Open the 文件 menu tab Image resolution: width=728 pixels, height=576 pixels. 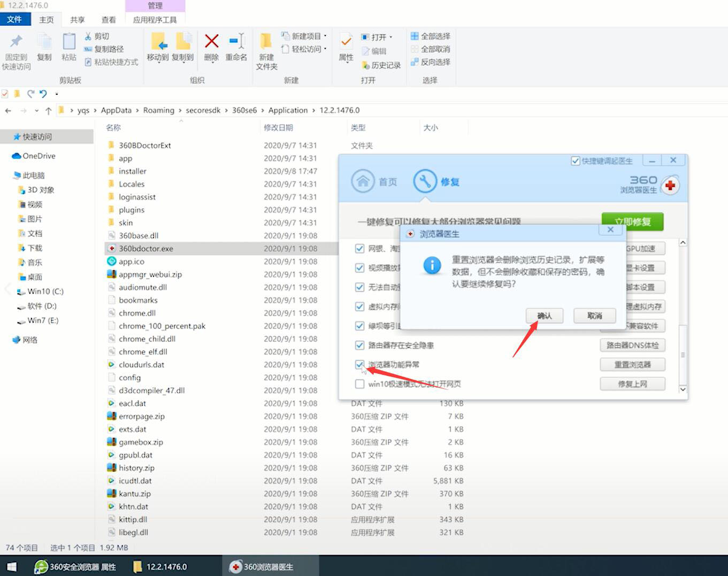tap(14, 19)
